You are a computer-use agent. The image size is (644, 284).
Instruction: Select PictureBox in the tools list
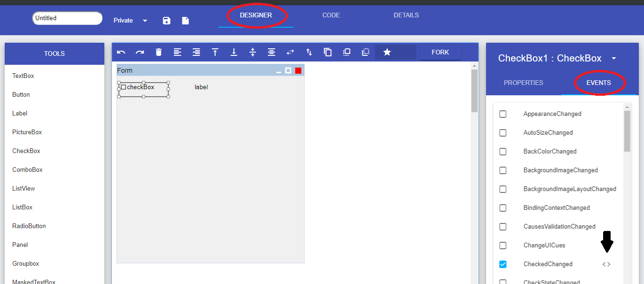click(27, 132)
